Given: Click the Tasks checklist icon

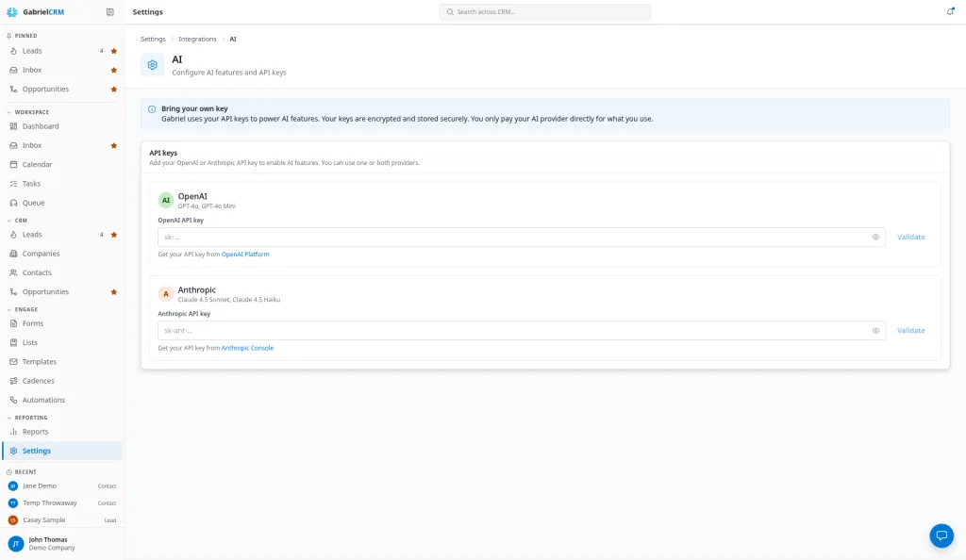Looking at the screenshot, I should [x=13, y=184].
